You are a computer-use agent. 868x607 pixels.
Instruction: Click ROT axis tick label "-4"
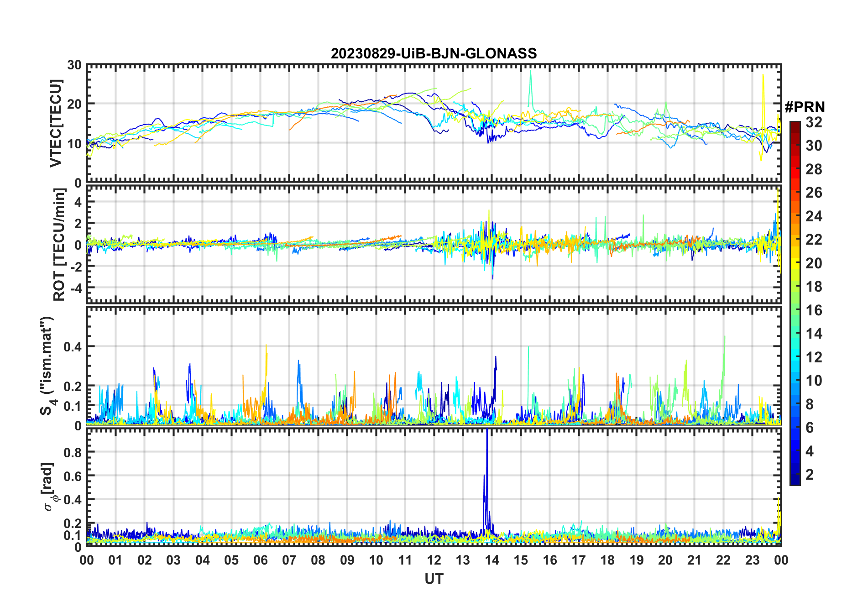76,288
